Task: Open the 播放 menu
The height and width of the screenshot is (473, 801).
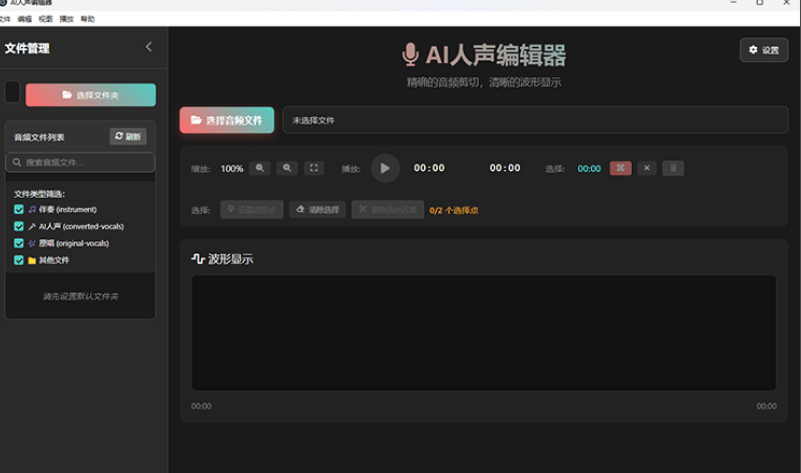Action: click(66, 19)
